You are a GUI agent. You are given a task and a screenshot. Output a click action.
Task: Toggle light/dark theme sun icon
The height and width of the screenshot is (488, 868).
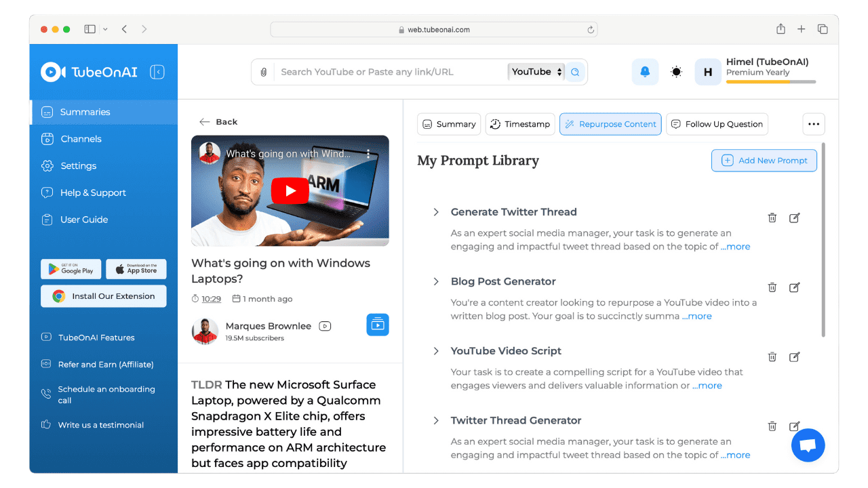click(x=676, y=72)
